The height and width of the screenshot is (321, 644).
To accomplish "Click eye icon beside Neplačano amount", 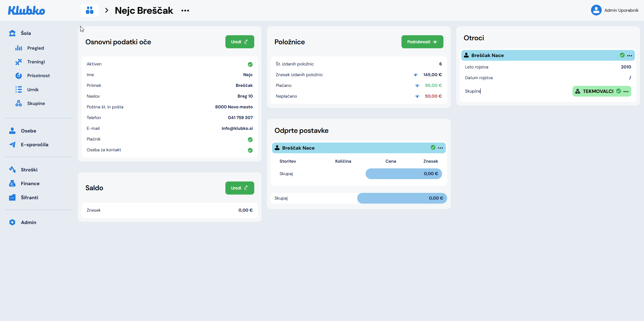I will coord(417,96).
